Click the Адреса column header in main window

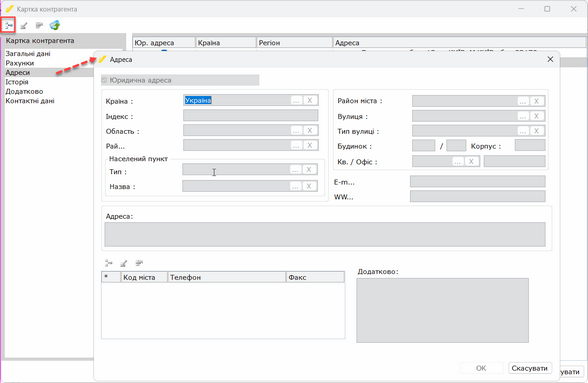pyautogui.click(x=459, y=43)
